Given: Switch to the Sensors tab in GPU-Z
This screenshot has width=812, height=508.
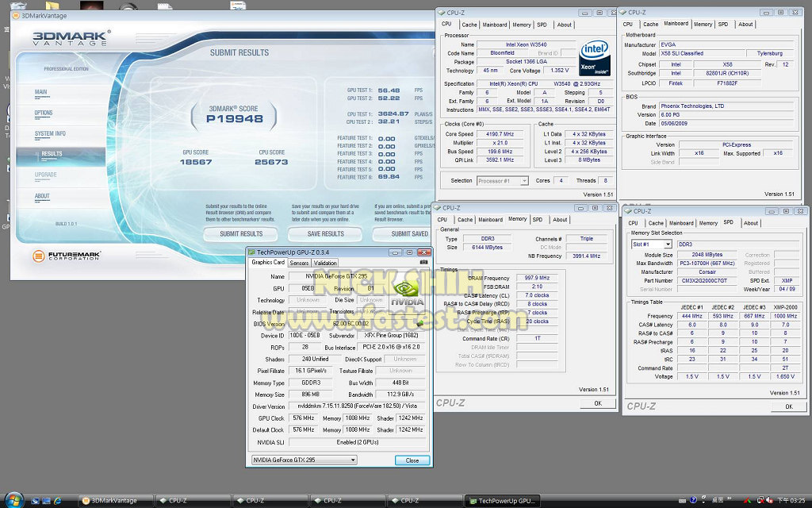Looking at the screenshot, I should tap(299, 263).
